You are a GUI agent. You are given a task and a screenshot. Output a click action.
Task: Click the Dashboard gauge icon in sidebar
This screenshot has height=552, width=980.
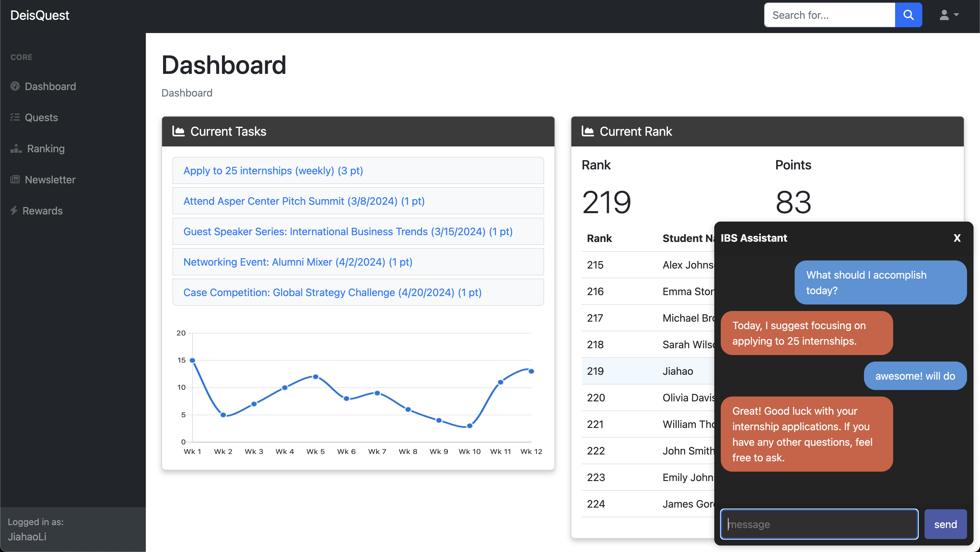tap(15, 86)
